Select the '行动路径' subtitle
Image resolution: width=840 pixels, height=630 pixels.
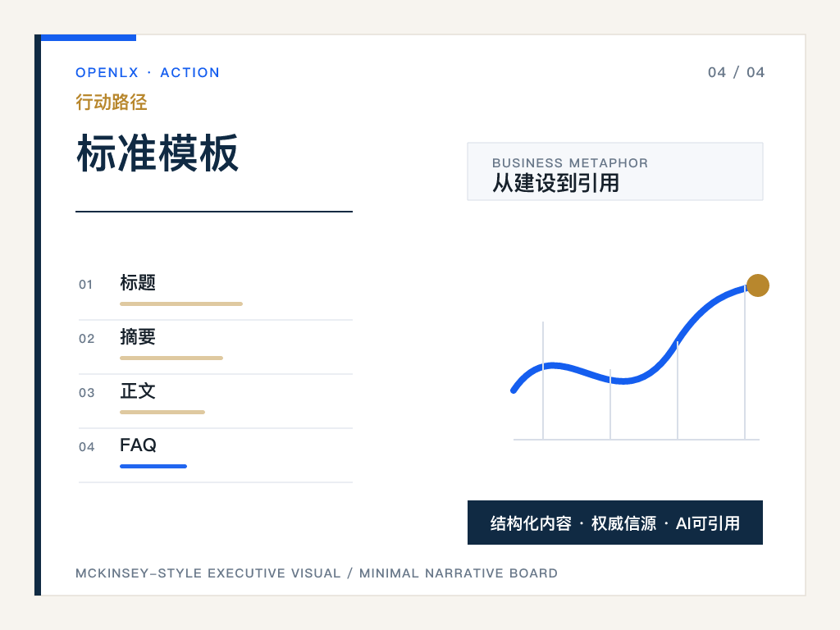click(x=112, y=102)
